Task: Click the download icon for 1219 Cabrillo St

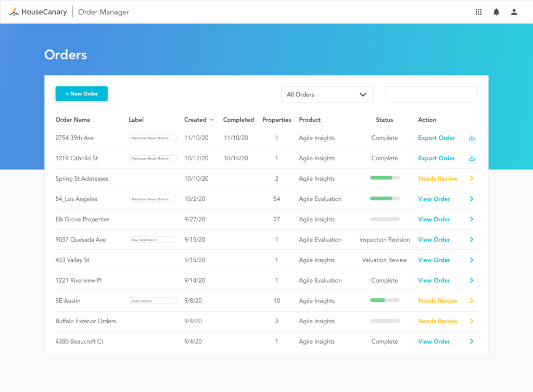Action: click(x=471, y=158)
